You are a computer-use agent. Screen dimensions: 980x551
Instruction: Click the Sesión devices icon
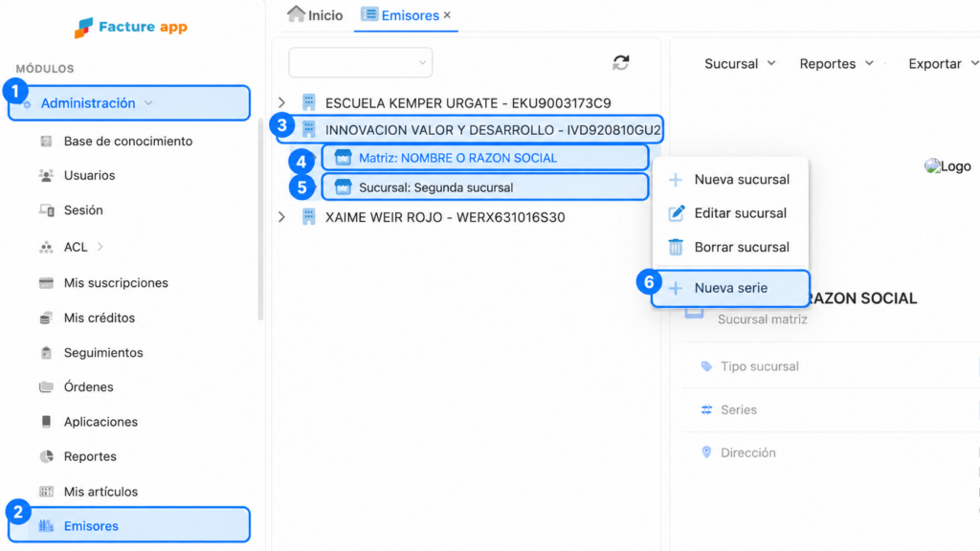click(x=47, y=210)
